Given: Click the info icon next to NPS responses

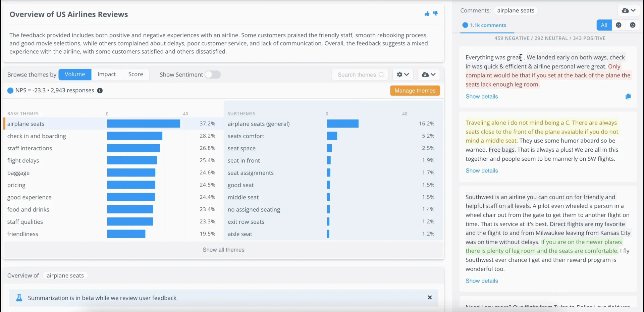Looking at the screenshot, I should [100, 91].
